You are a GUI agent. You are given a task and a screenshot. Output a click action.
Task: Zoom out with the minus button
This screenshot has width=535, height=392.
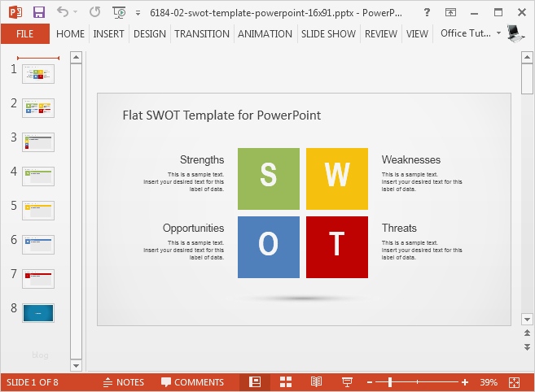pos(370,382)
